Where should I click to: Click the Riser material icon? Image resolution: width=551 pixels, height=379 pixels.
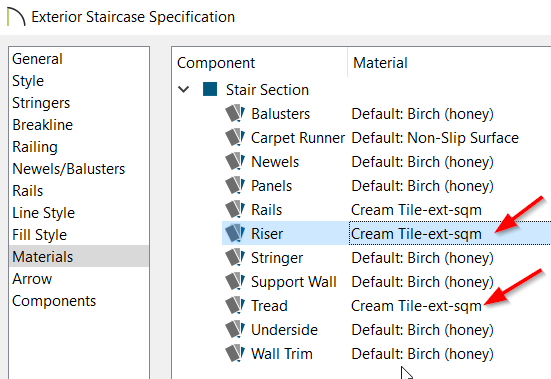coord(235,233)
